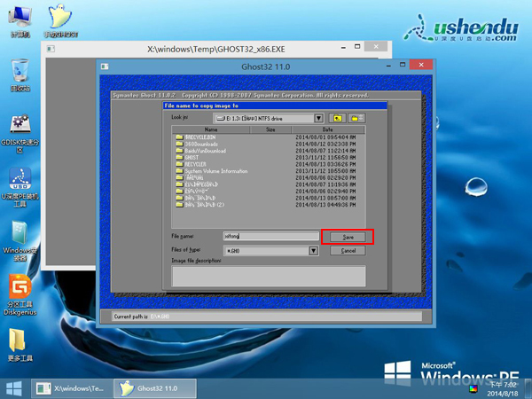
Task: Switch to X:\windows\Te... taskbar item
Action: [71, 388]
